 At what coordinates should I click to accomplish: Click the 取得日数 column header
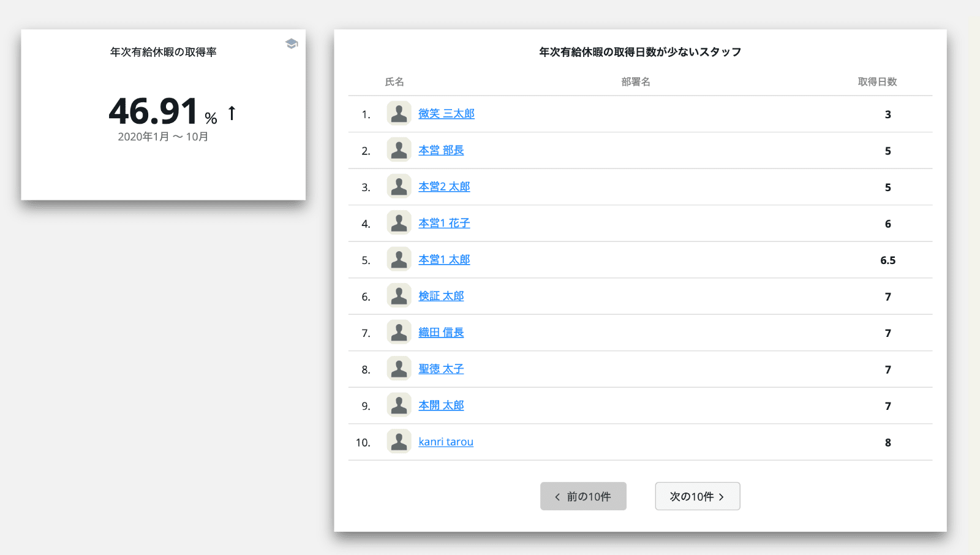pyautogui.click(x=877, y=81)
